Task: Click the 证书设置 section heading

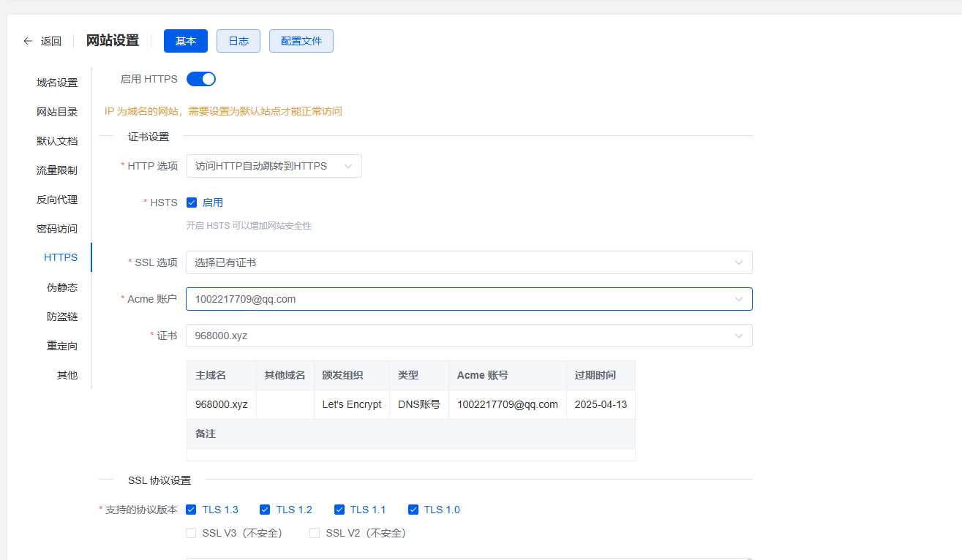Action: click(x=149, y=137)
